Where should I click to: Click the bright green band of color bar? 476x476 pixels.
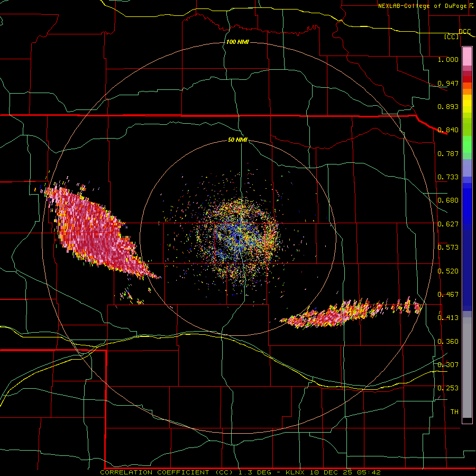(467, 144)
